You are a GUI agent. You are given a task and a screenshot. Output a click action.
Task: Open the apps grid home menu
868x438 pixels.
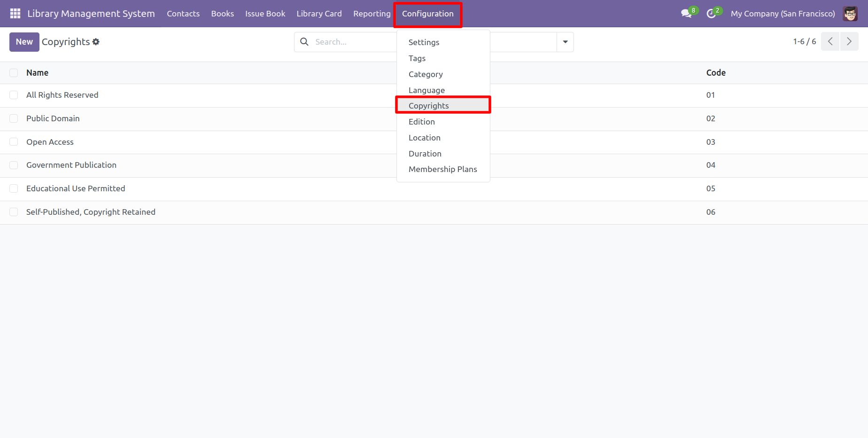(x=15, y=14)
